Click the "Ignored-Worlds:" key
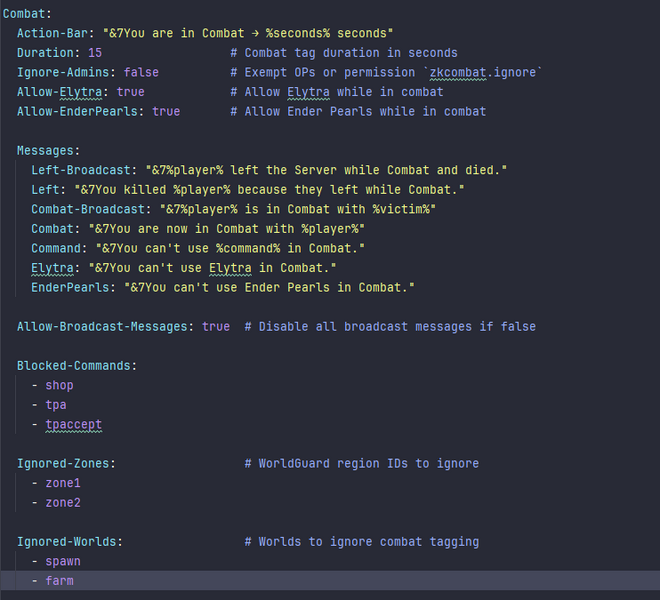 (70, 542)
